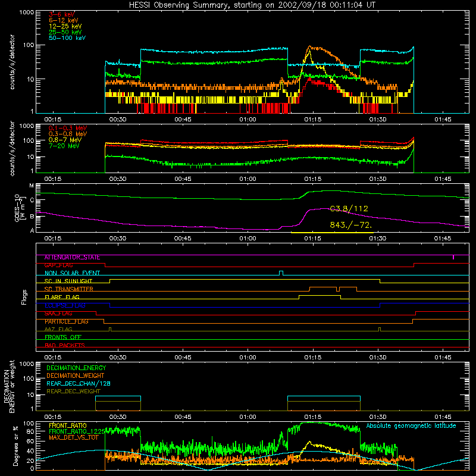Click the C3.8/112 flare class annotation
476x476 pixels.
[349, 209]
